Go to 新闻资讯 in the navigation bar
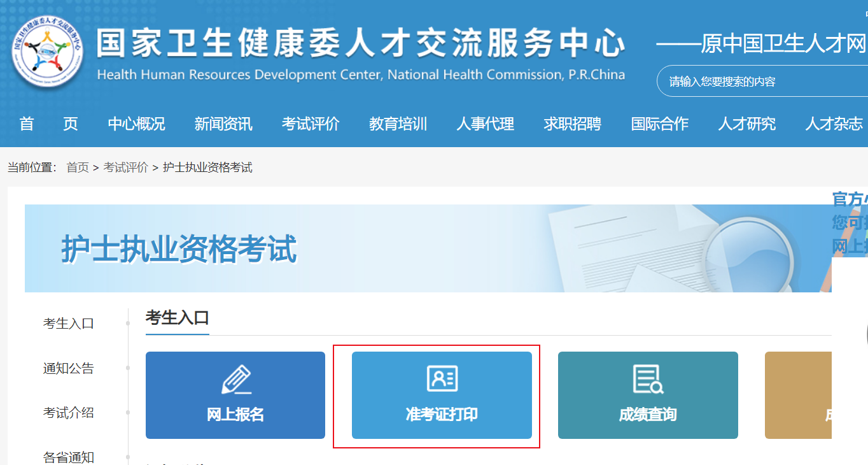This screenshot has height=465, width=868. (x=223, y=124)
